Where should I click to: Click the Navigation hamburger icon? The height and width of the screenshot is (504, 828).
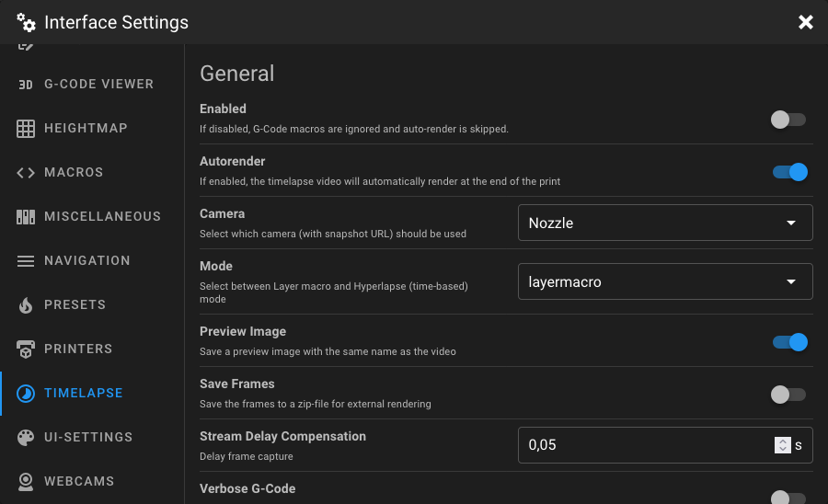26,260
